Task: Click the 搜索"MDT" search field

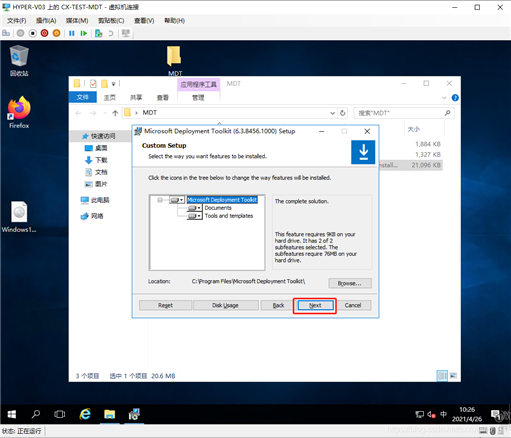Action: tap(403, 113)
